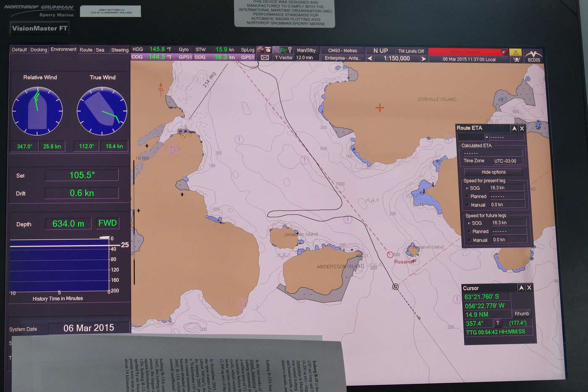Click the red north arrow on the chart
The width and height of the screenshot is (588, 392).
coord(160,89)
